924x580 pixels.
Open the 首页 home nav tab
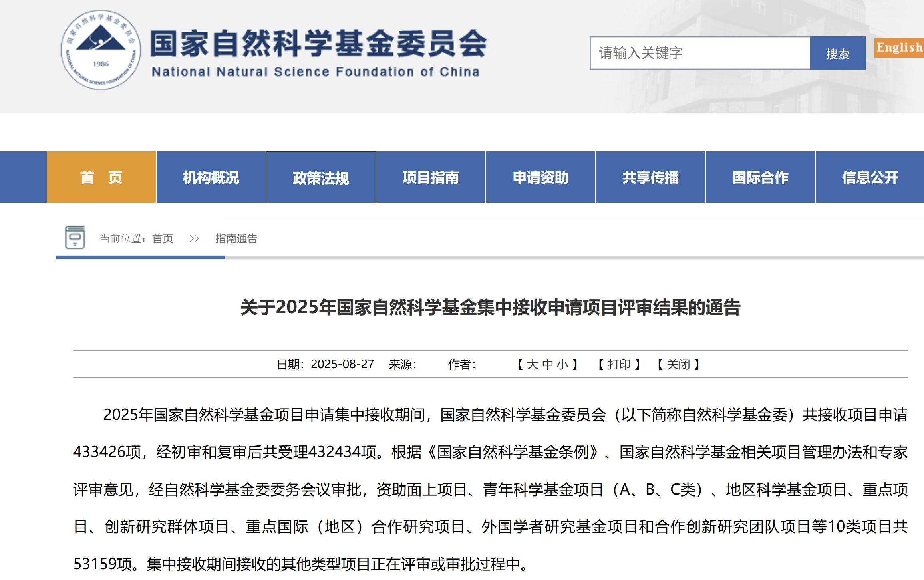101,177
